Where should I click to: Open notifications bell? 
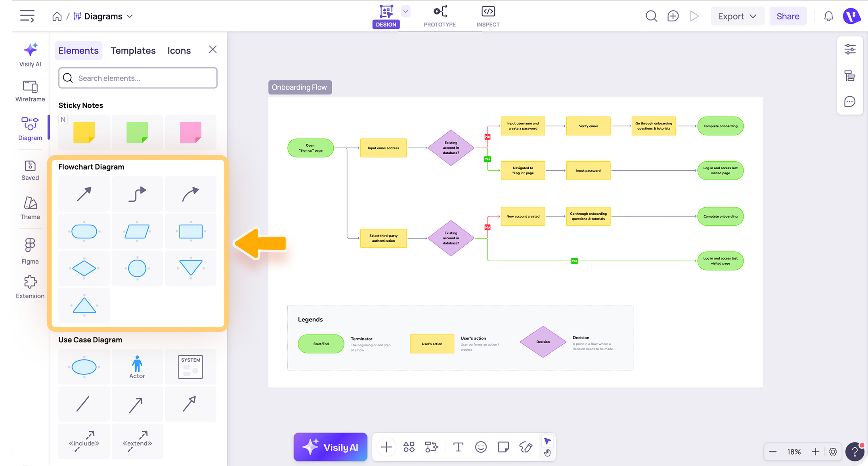(828, 16)
